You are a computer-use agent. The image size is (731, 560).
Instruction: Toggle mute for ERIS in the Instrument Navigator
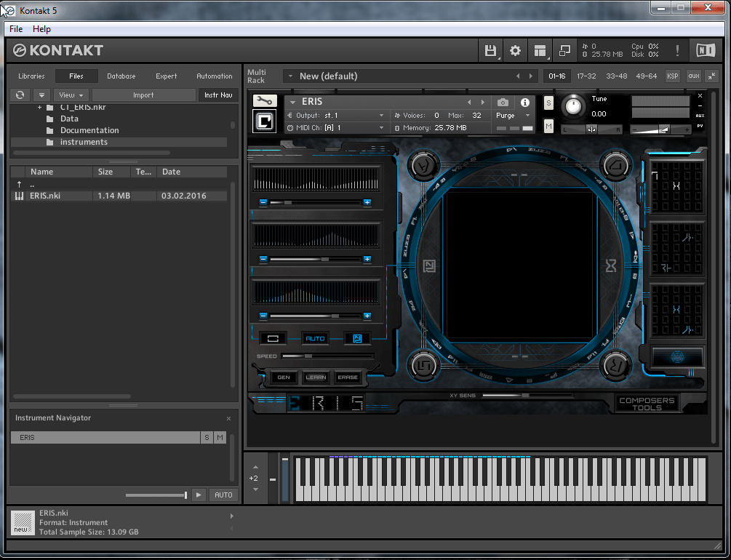click(220, 437)
